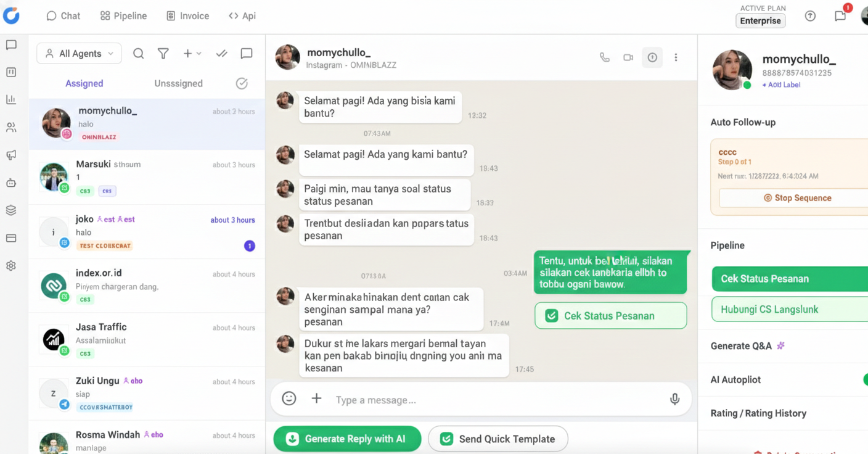Open index.or.id conversation
This screenshot has height=454, width=868.
[x=147, y=286]
